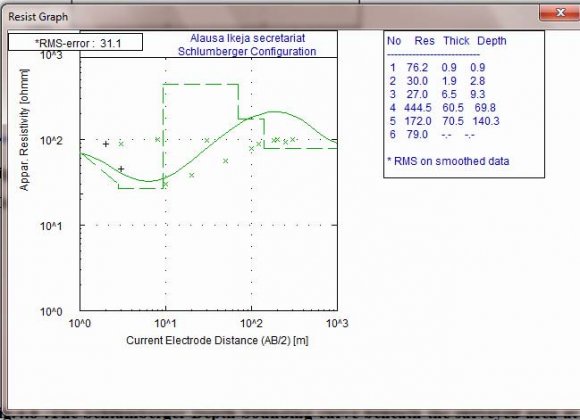
Task: Click thickness value 70.5 in layer 5
Action: pos(453,121)
